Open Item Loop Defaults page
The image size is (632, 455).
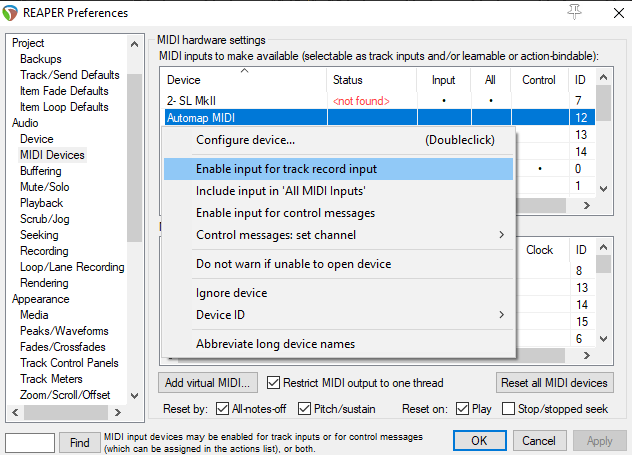tap(64, 107)
